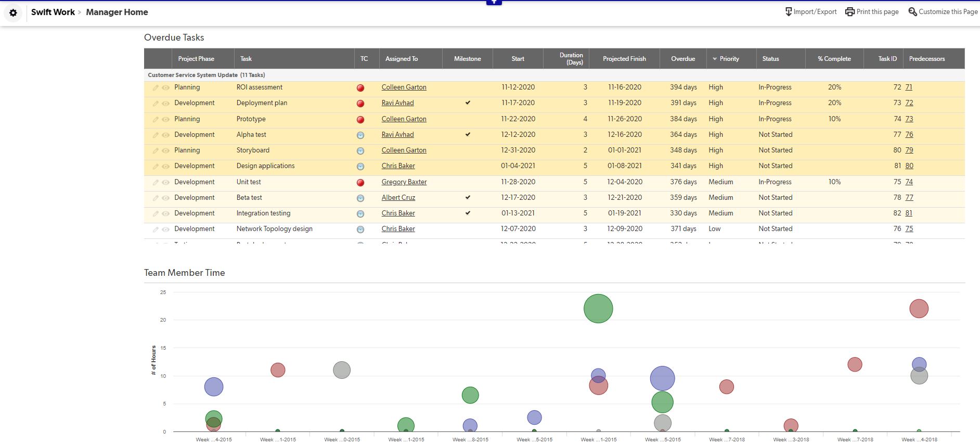Click pencil icon for Unit test task
This screenshot has height=445, width=980.
[156, 183]
